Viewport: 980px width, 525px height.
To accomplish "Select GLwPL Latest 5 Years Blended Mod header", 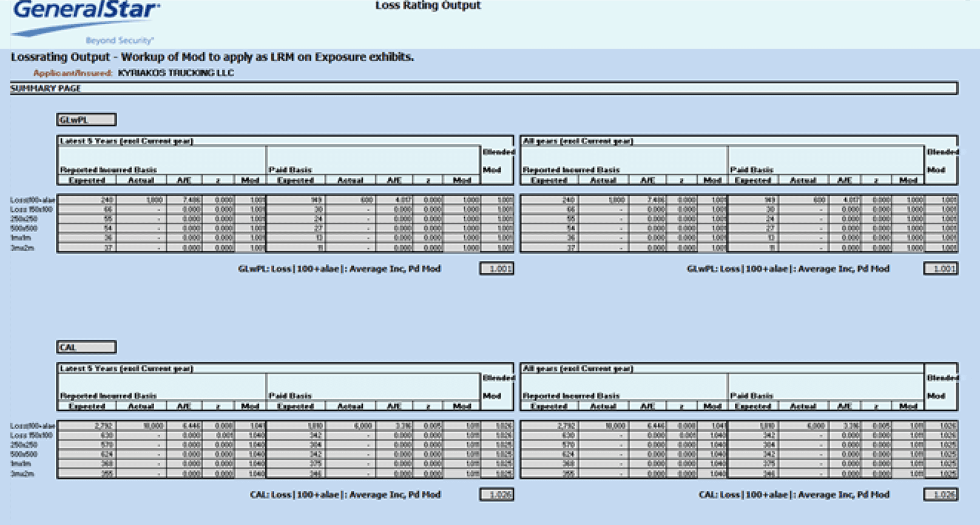I will (x=497, y=161).
